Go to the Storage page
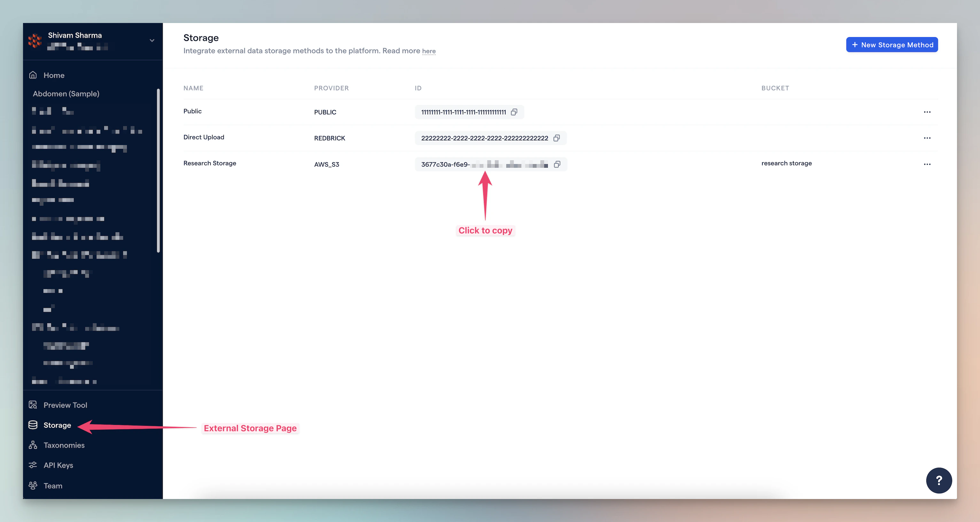980x522 pixels. [57, 425]
